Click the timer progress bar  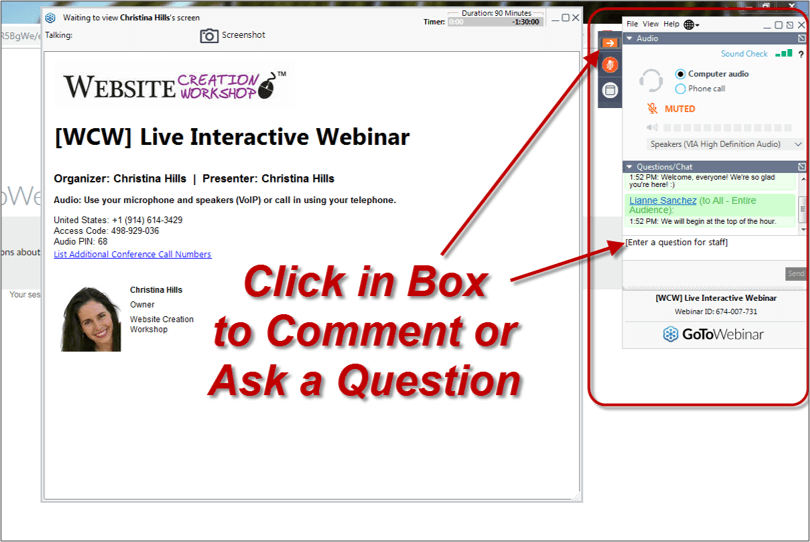click(495, 22)
